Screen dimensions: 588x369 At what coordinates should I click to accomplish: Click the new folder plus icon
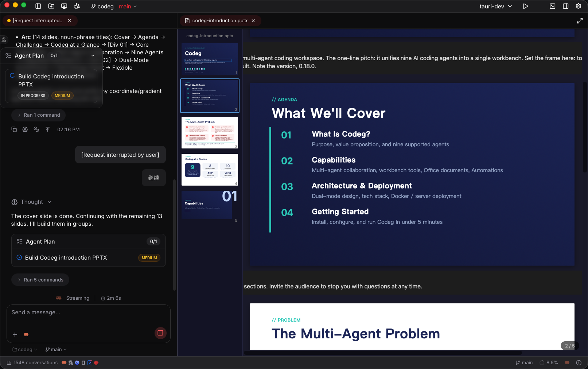tap(51, 6)
